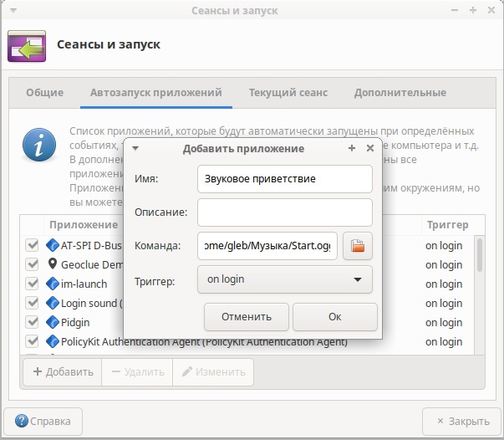Disable the Pidgin autostart checkbox

pos(33,323)
